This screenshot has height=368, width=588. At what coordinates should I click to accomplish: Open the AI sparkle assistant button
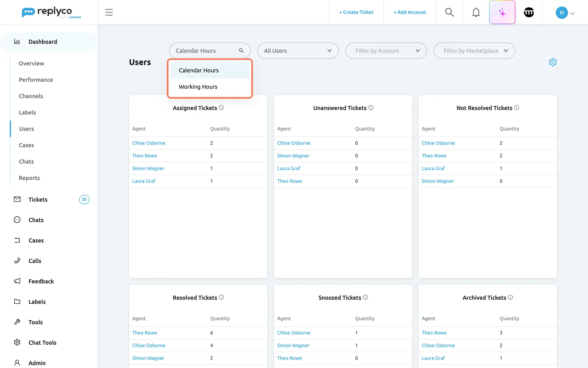click(x=502, y=12)
